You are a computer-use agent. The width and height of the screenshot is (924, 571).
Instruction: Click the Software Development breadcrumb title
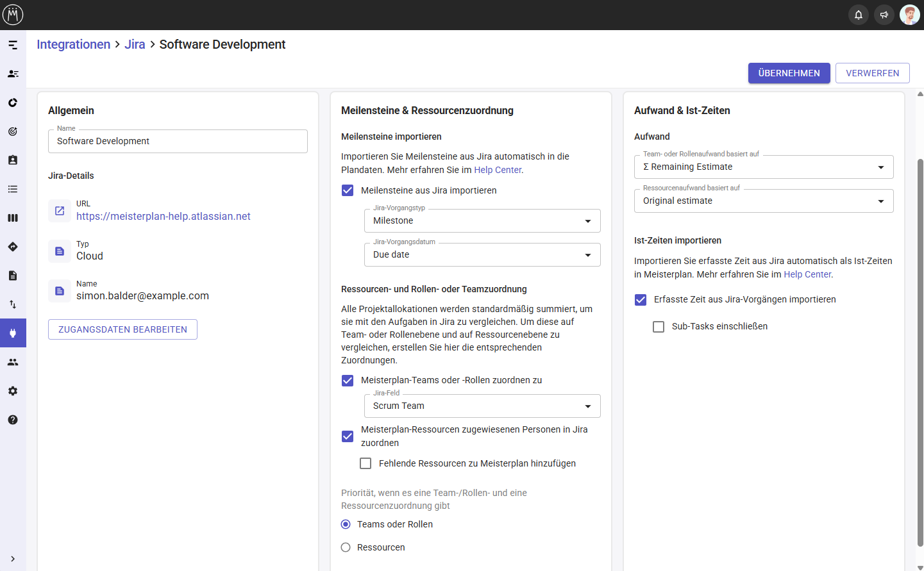point(223,44)
